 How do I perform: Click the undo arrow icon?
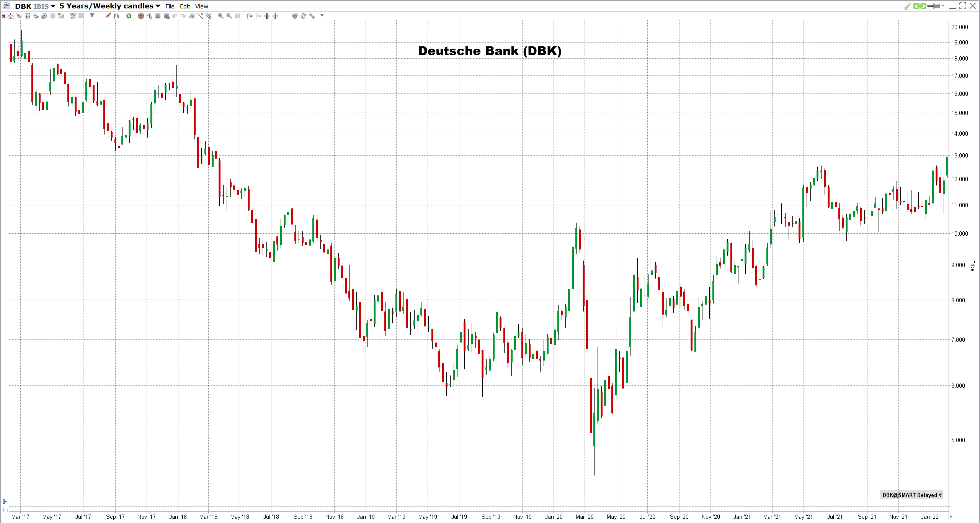[175, 16]
